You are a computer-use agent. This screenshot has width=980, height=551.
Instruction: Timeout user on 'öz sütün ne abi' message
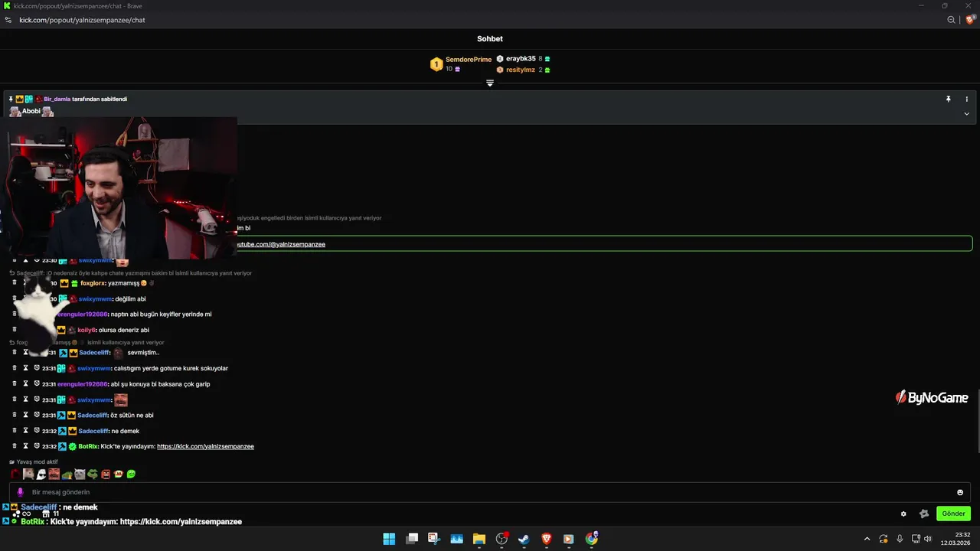click(x=25, y=415)
